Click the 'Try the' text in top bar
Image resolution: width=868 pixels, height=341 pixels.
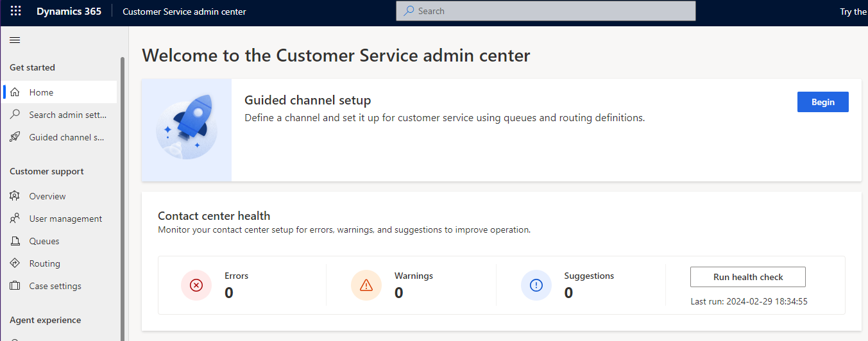click(854, 12)
